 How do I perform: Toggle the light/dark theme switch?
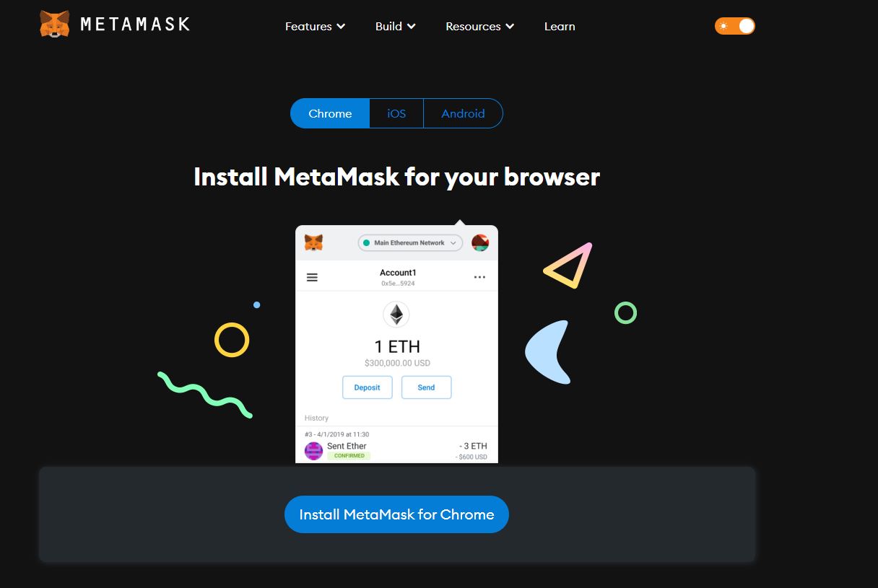click(734, 26)
